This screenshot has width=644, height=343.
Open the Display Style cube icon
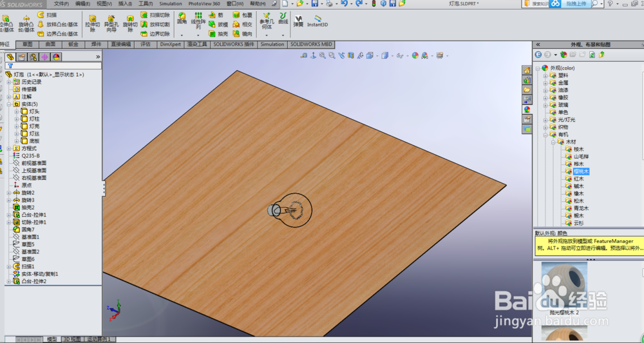(384, 55)
